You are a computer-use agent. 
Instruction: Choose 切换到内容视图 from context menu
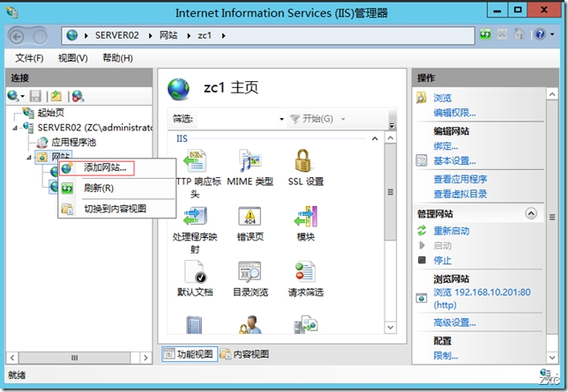[117, 209]
